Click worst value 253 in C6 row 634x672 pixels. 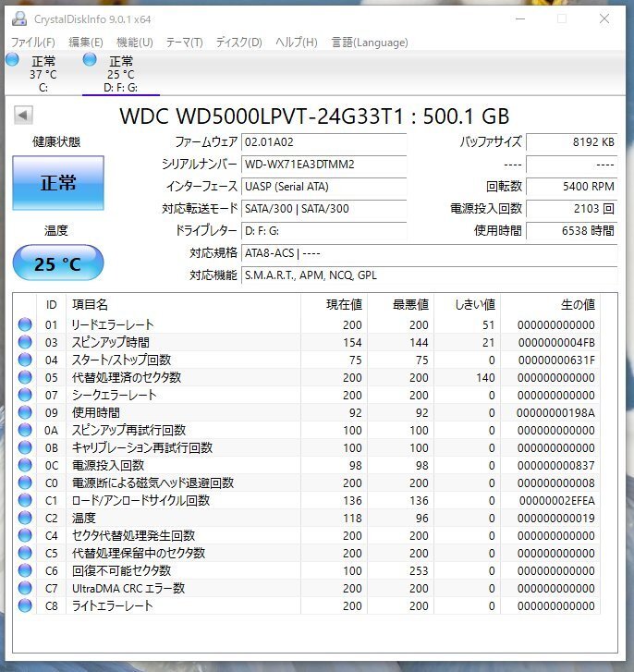[x=419, y=571]
